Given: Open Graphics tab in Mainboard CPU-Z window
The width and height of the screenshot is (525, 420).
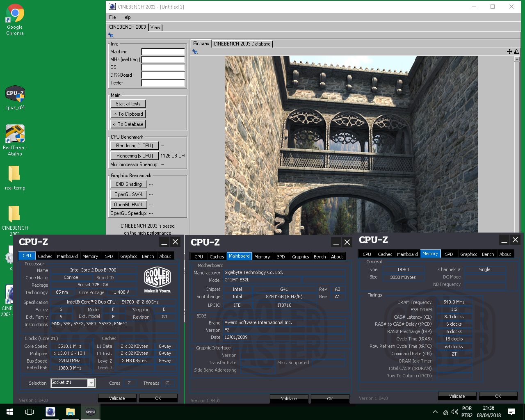Looking at the screenshot, I should click(x=301, y=257).
